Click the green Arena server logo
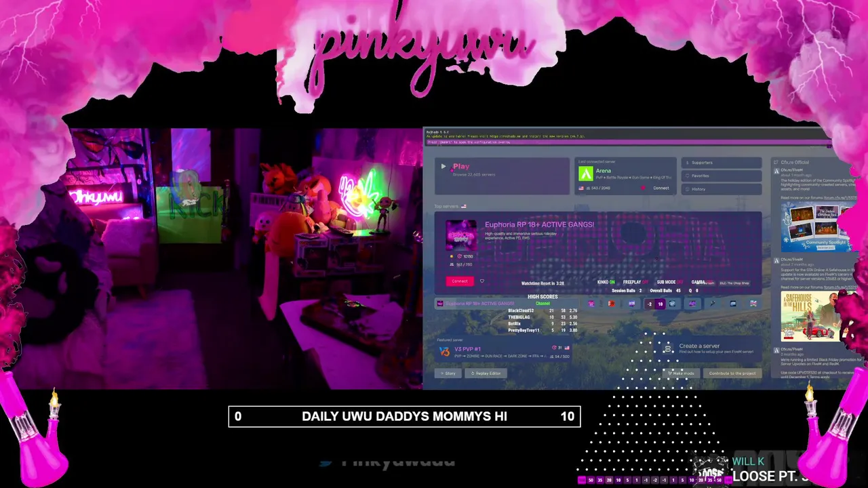The image size is (868, 488). tap(585, 174)
